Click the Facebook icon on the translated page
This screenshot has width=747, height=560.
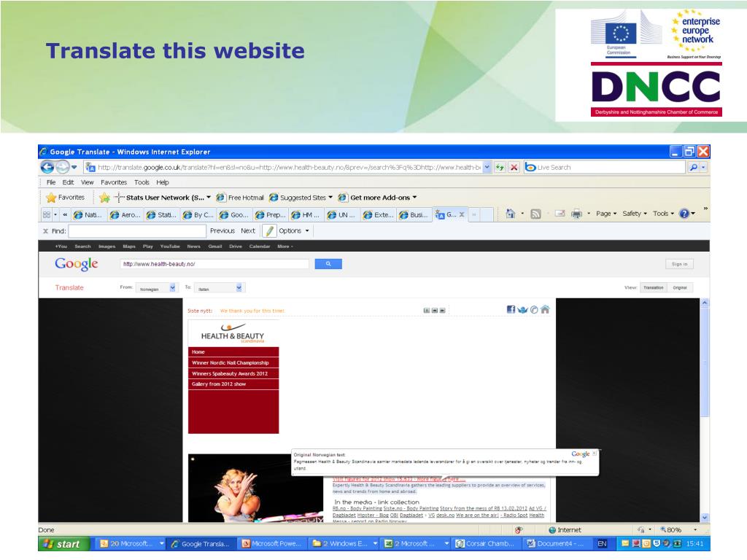pyautogui.click(x=511, y=309)
